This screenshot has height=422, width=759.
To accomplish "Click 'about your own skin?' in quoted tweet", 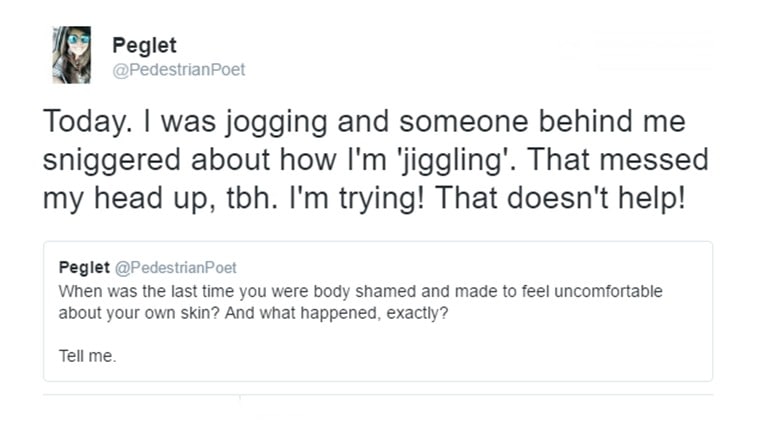I will (x=139, y=313).
